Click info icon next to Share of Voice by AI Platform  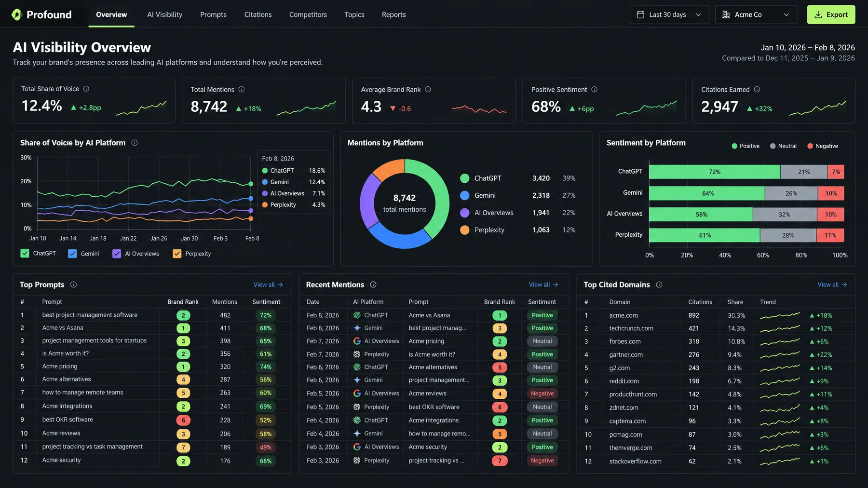point(135,143)
